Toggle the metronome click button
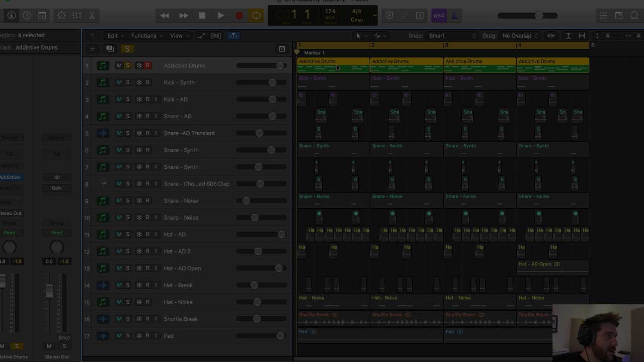 pyautogui.click(x=454, y=16)
